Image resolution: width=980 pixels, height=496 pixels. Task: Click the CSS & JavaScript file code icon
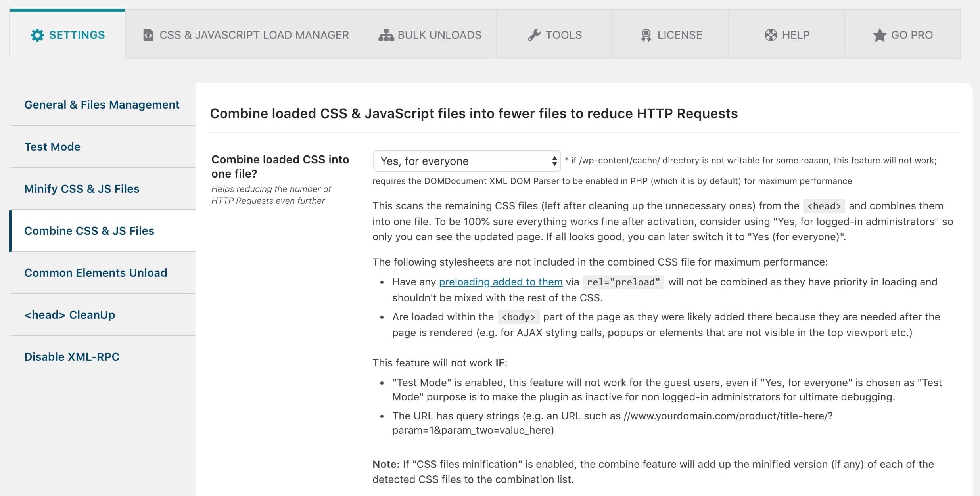[x=148, y=35]
